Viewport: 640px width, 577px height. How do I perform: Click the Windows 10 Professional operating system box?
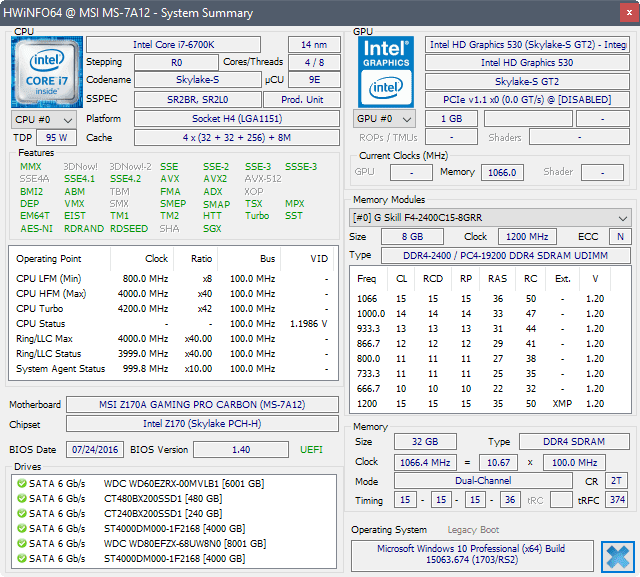pos(471,555)
